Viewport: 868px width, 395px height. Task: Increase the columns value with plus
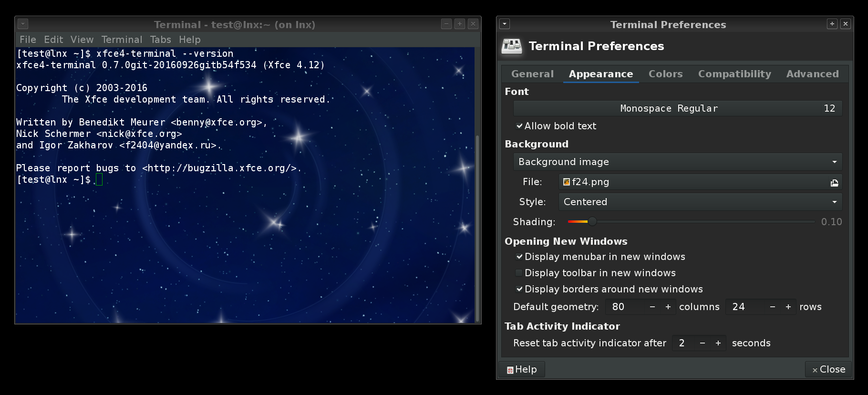click(x=668, y=307)
